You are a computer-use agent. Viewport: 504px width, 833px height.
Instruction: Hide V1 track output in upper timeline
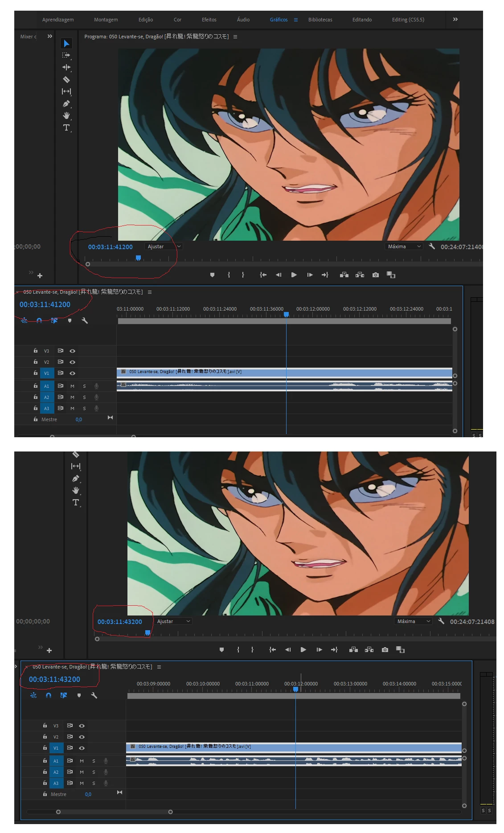(x=72, y=373)
